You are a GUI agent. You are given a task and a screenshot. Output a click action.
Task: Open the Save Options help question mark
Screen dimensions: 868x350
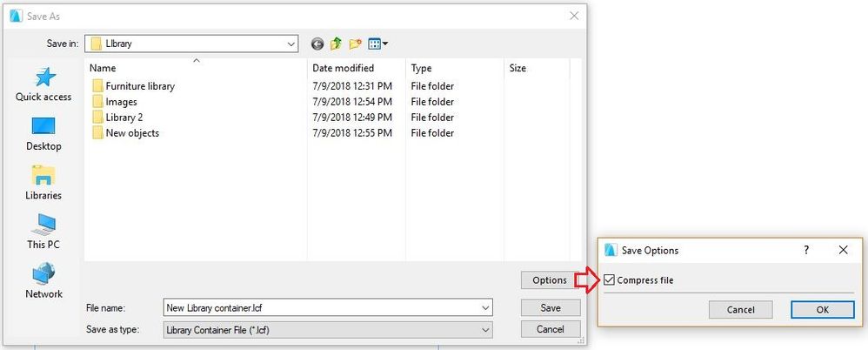tap(806, 251)
